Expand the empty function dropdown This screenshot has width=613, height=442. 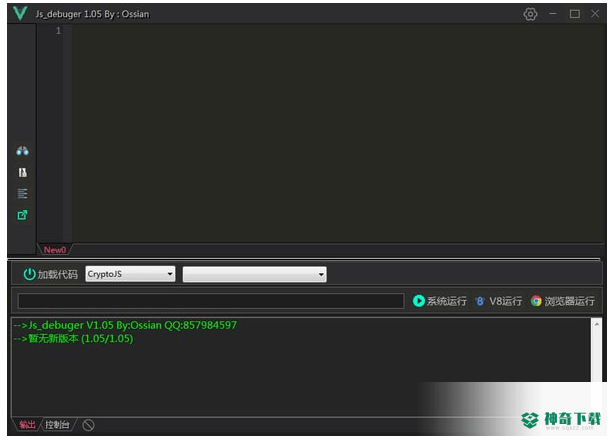(255, 274)
